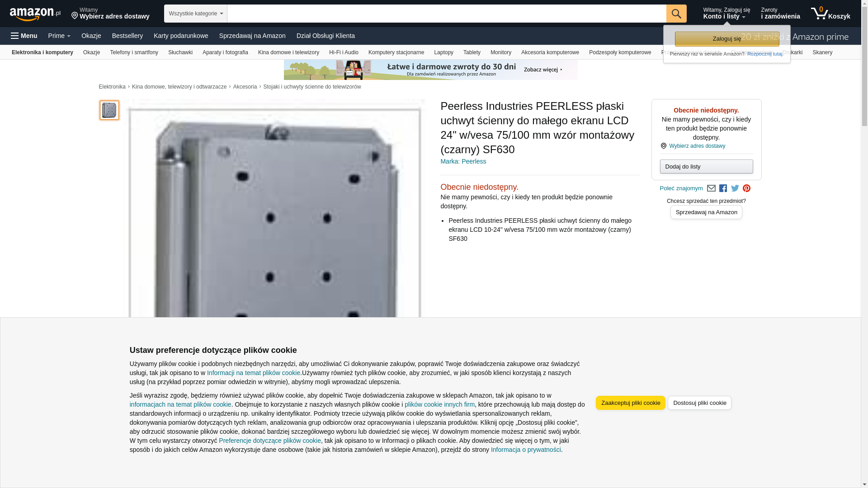
Task: Select Laptopy category tab
Action: tap(443, 52)
